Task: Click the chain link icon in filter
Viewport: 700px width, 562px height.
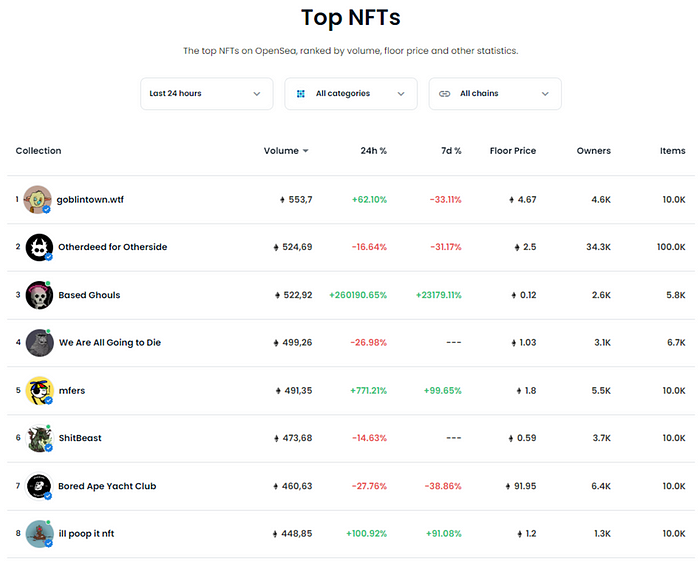Action: click(x=445, y=94)
